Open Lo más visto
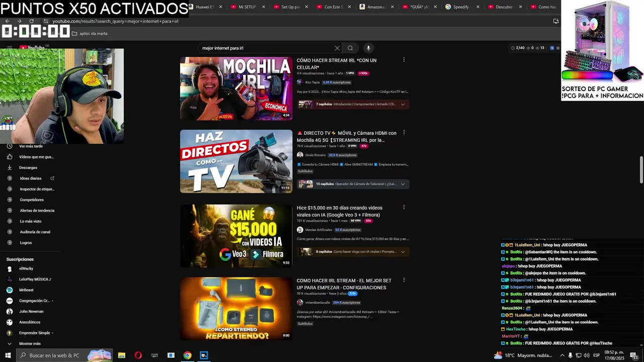644x362 pixels. pos(30,221)
